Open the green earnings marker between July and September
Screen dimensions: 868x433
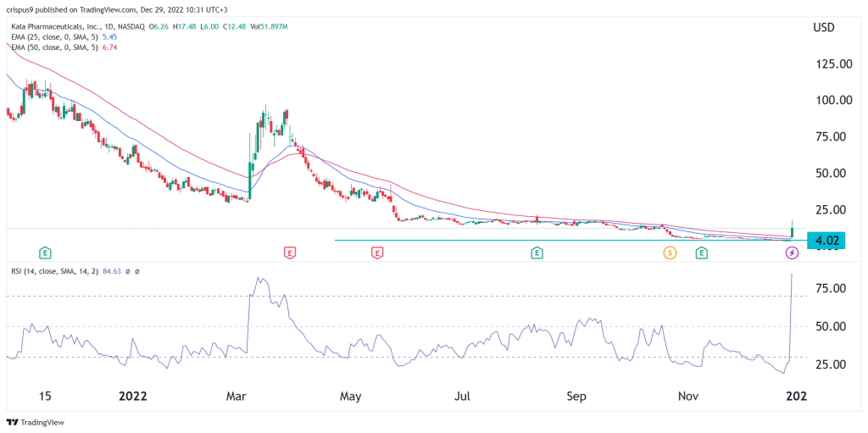click(537, 253)
